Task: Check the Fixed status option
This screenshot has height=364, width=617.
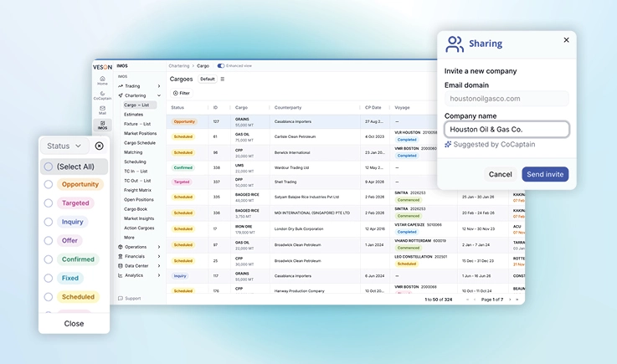Action: coord(49,278)
